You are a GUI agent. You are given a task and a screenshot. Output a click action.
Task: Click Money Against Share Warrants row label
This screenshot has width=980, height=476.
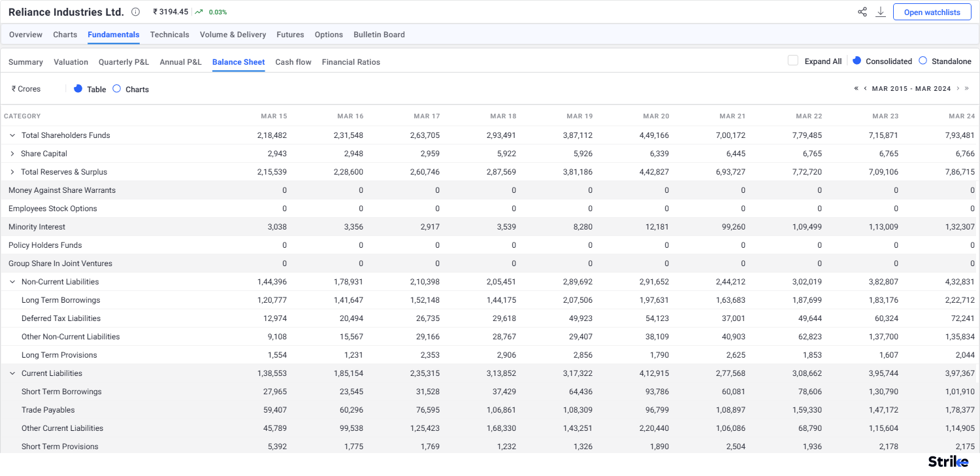[62, 190]
